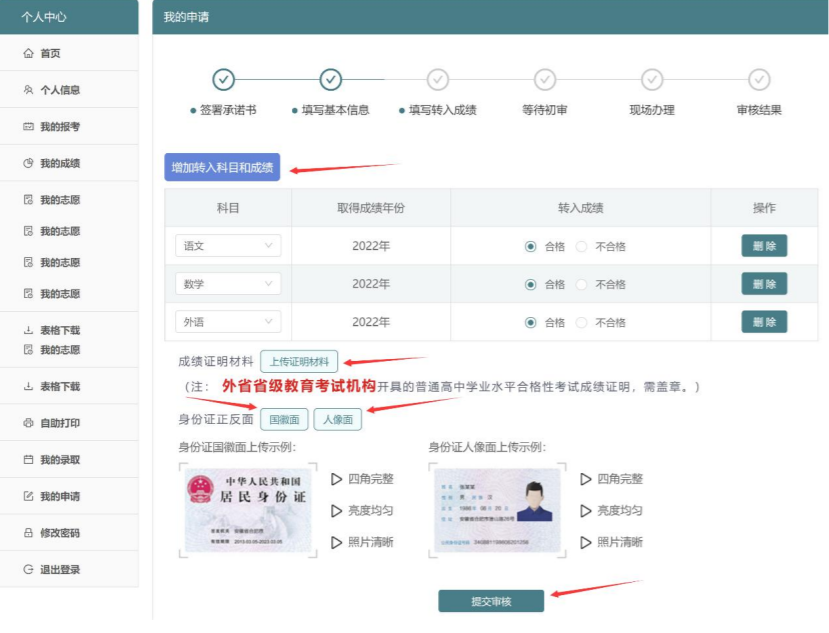829x633 pixels.
Task: Go to the first 表格下载 menu item
Action: [59, 330]
